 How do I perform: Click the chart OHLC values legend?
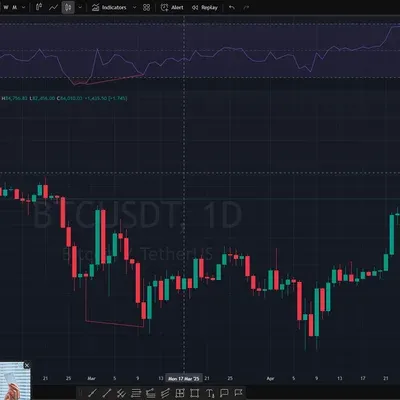coord(65,98)
